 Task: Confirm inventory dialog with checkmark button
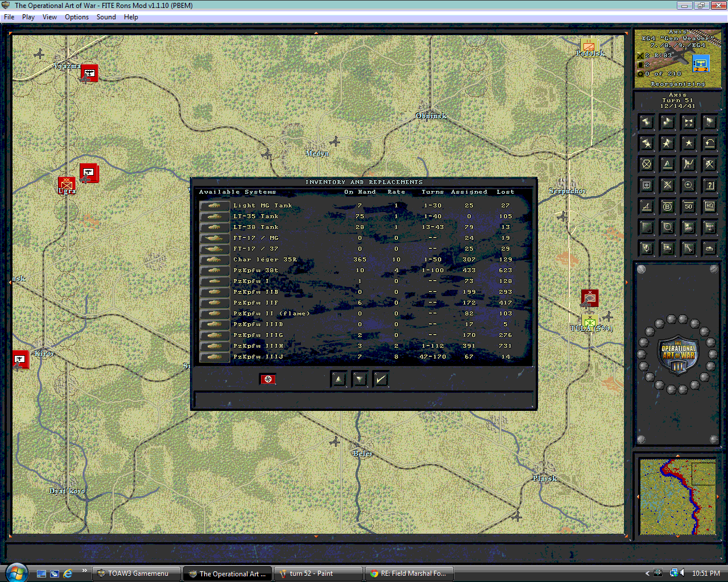click(381, 379)
